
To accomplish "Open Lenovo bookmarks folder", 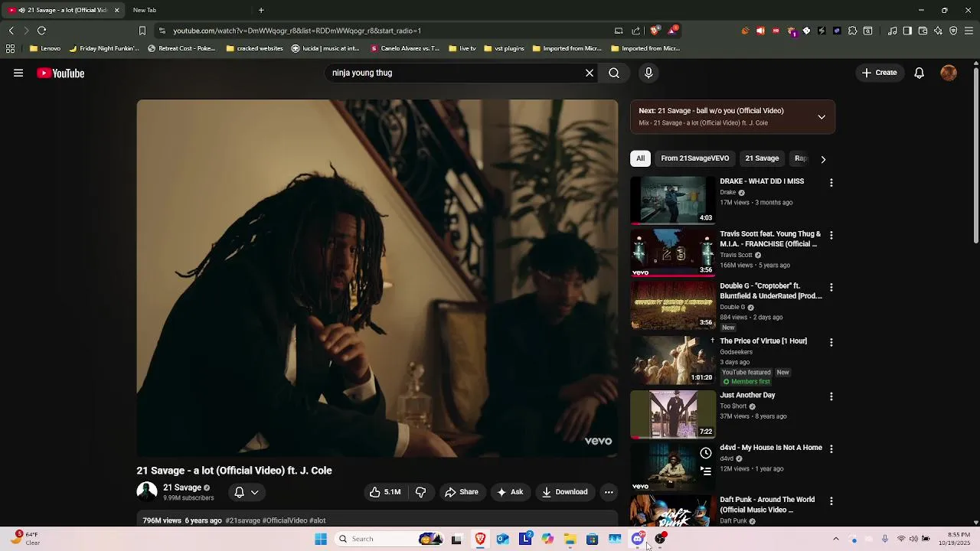I will tap(45, 48).
